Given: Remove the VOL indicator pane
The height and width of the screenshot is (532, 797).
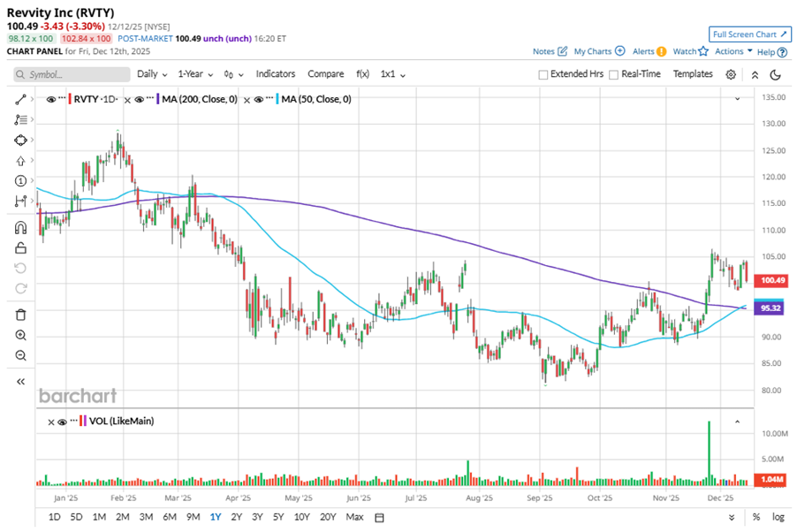Looking at the screenshot, I should pos(51,422).
